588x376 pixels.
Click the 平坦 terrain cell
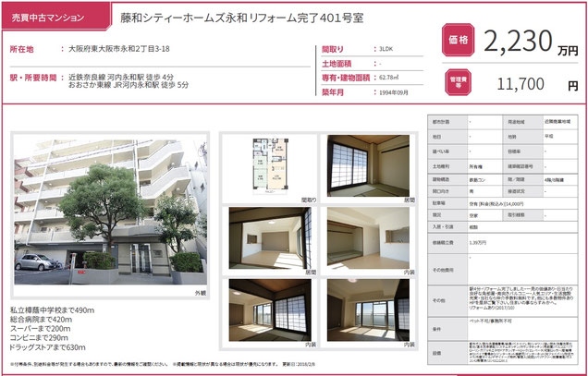560,137
